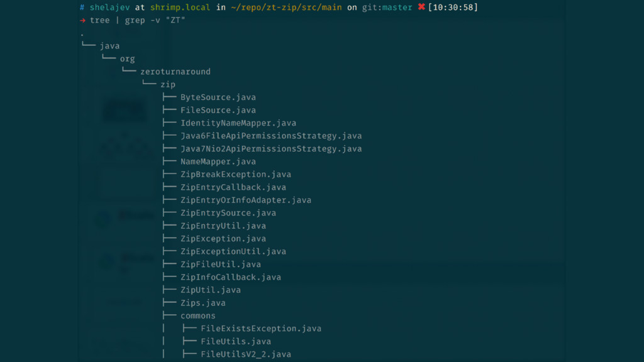644x362 pixels.
Task: Click the timestamp [10:30:58]
Action: click(x=453, y=8)
